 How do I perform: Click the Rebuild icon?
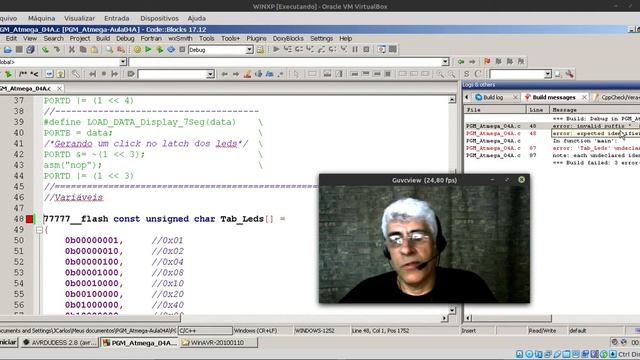pos(171,50)
